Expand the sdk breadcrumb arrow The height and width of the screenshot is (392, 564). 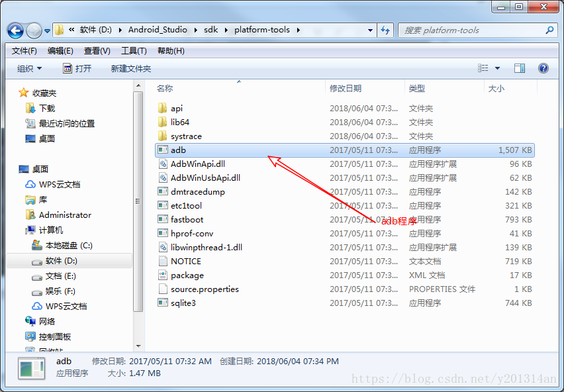(x=226, y=30)
